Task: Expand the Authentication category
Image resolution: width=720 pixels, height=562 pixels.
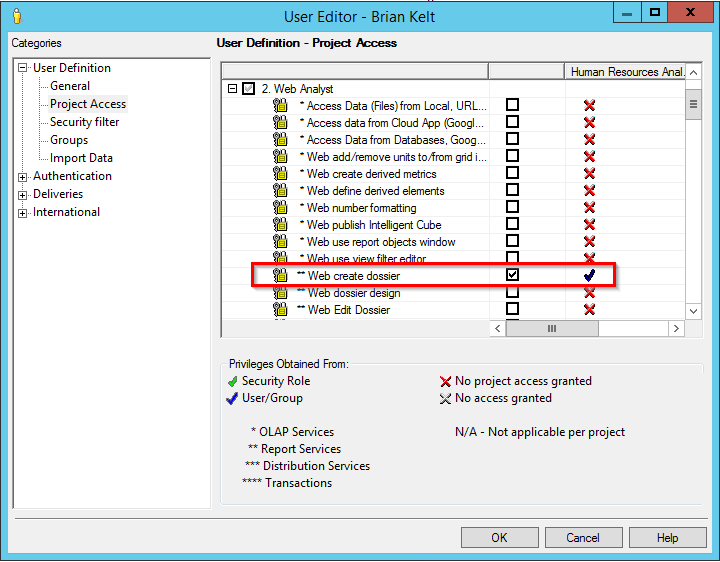Action: click(22, 177)
